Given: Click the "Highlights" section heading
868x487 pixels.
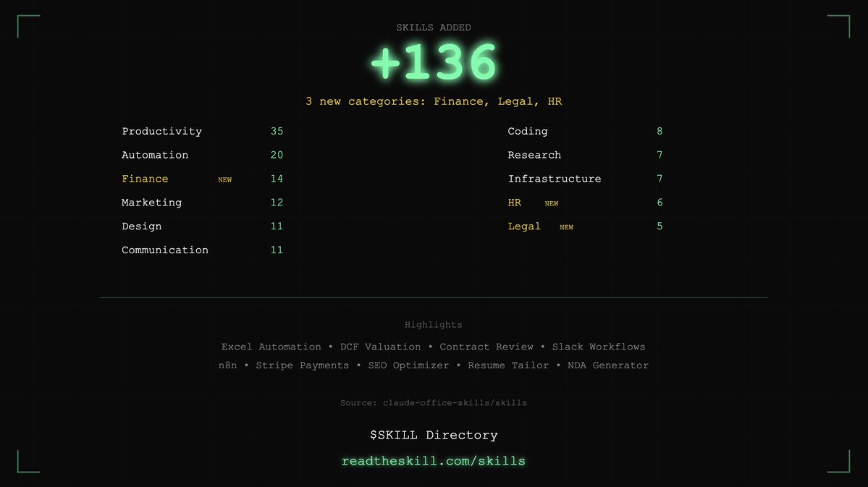Looking at the screenshot, I should tap(434, 325).
